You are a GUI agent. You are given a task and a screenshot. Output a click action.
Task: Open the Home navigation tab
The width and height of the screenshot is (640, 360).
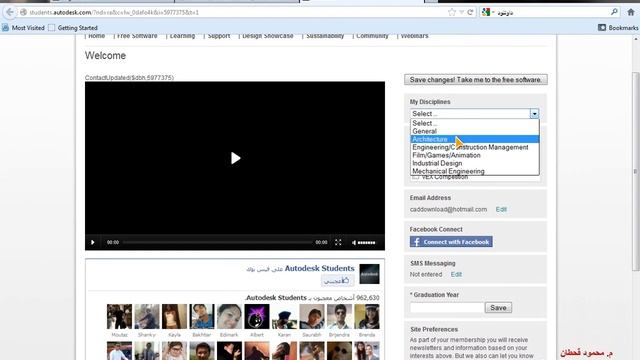pyautogui.click(x=96, y=36)
